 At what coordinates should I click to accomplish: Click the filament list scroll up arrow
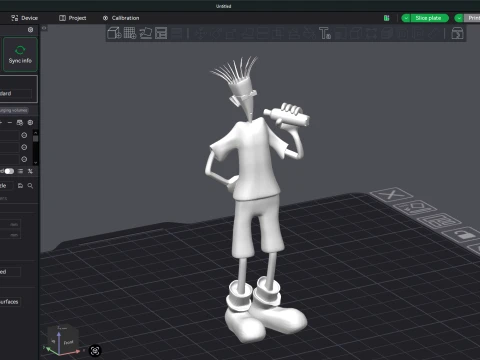[35, 133]
